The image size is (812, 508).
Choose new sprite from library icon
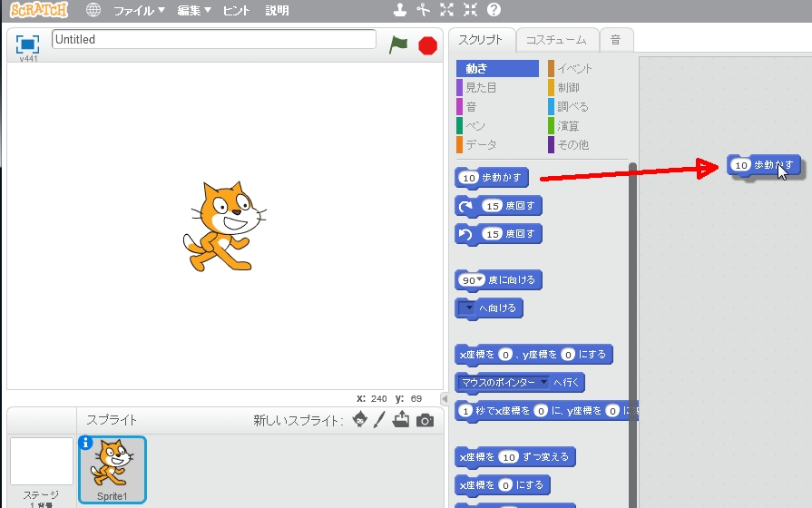(x=359, y=419)
